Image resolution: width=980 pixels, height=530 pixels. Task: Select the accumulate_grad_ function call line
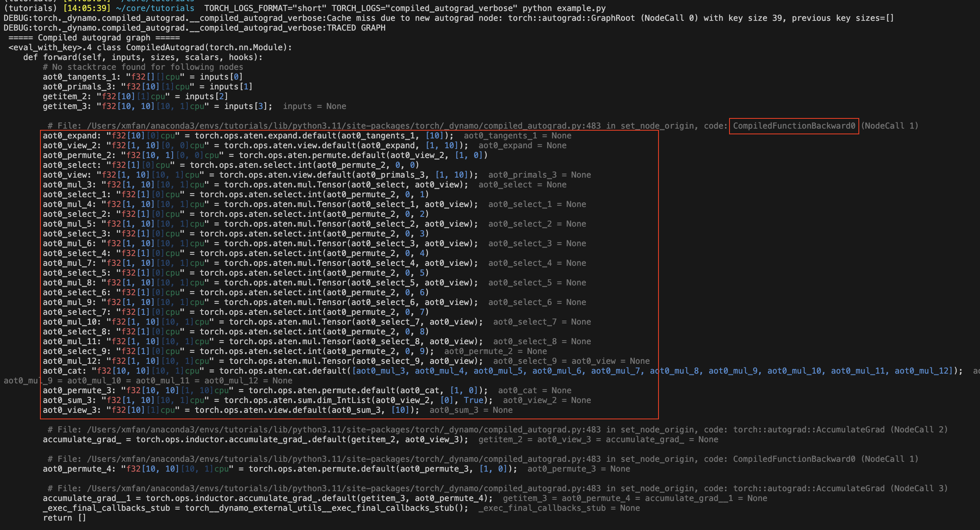click(253, 439)
